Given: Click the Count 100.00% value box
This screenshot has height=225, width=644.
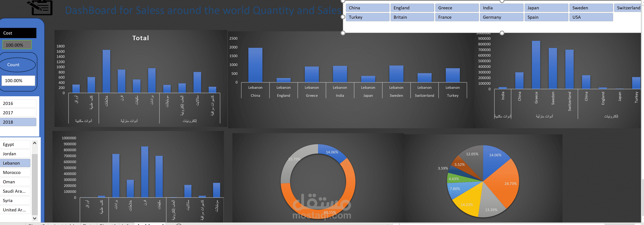Looking at the screenshot, I should click(18, 81).
